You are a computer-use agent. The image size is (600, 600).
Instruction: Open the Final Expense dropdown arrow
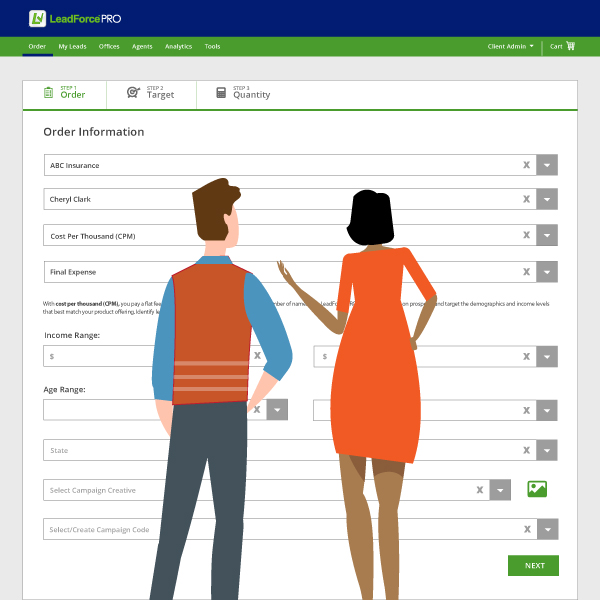[x=547, y=271]
